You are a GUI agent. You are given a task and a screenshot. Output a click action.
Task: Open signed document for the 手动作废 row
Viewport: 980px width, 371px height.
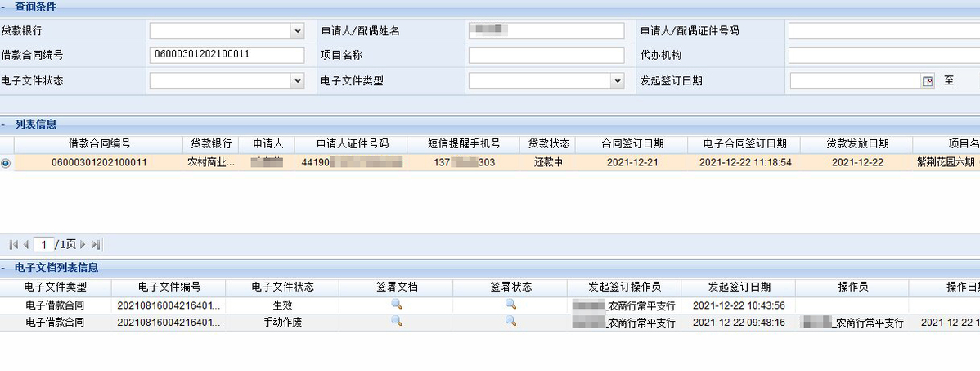tap(396, 322)
